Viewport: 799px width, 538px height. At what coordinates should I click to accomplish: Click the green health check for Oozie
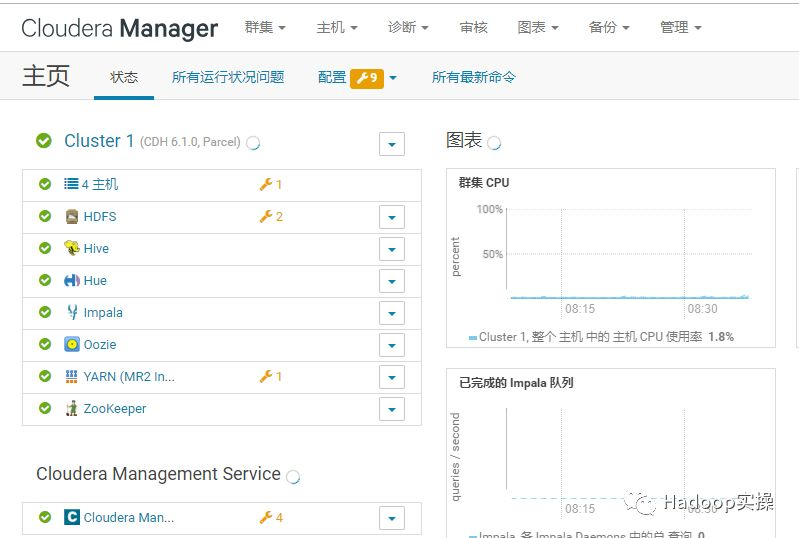click(45, 344)
